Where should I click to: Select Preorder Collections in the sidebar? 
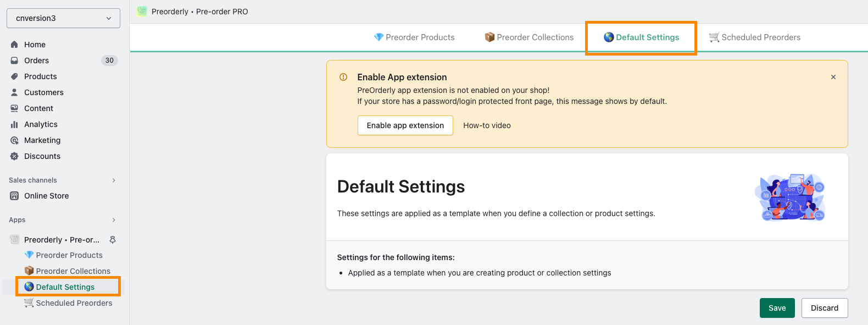tap(68, 271)
